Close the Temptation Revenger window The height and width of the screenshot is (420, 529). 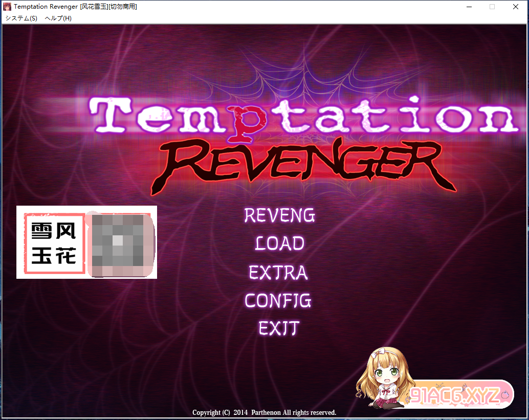516,7
